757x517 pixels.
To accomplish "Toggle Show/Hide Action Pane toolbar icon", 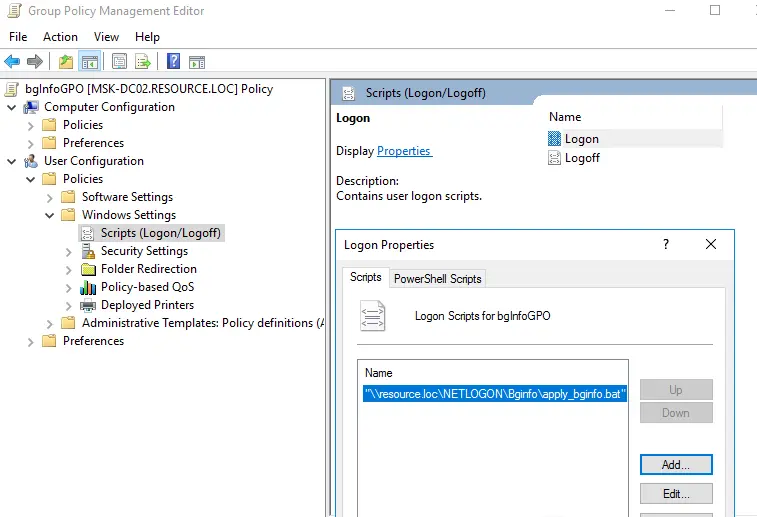I will click(197, 62).
